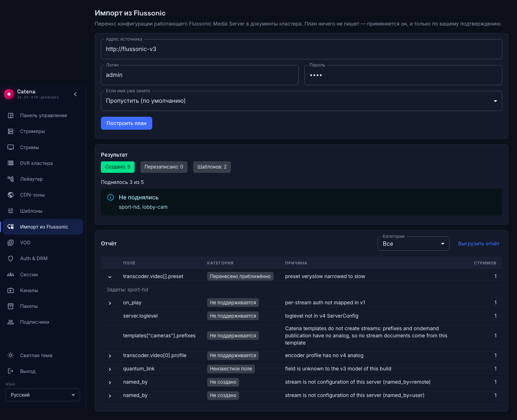
Task: Navigate to DVR кластера
Action: 43,163
